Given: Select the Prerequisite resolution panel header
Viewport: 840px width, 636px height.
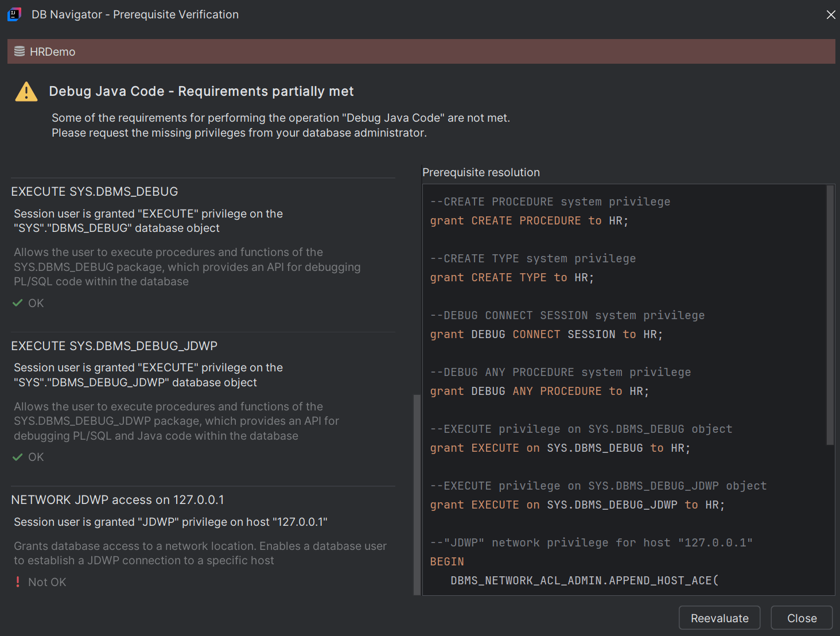Looking at the screenshot, I should pos(481,172).
